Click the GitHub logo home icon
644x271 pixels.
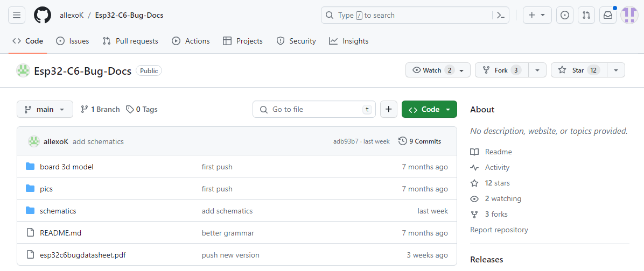(x=43, y=15)
